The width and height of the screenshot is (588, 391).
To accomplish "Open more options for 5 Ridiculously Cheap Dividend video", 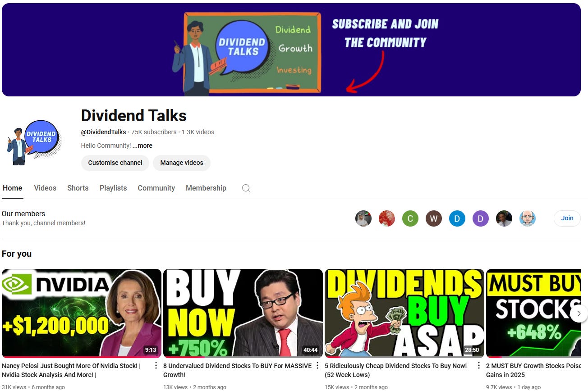I will tap(479, 365).
